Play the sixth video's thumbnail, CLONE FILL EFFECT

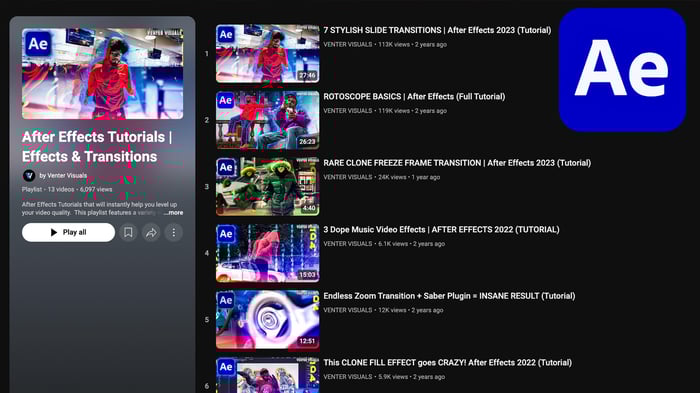[x=267, y=375]
